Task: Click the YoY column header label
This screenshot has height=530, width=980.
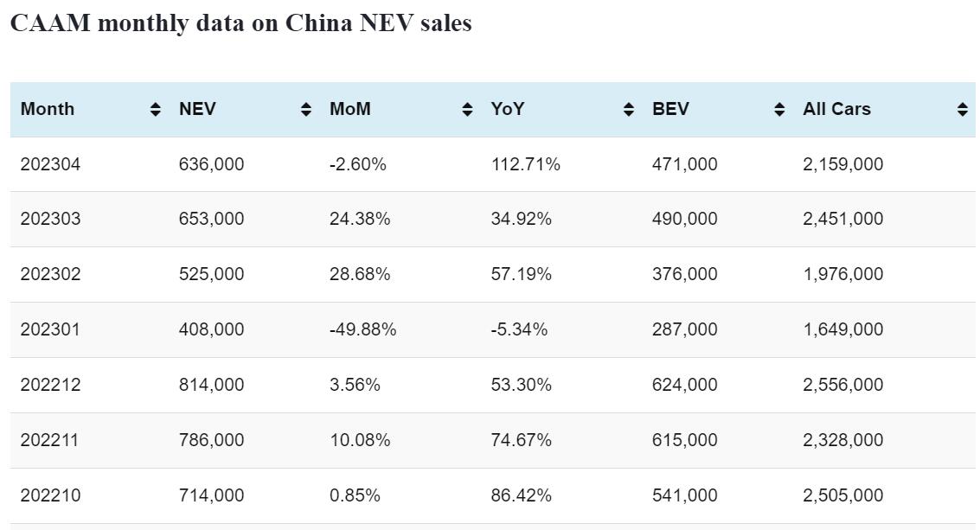Action: [508, 109]
